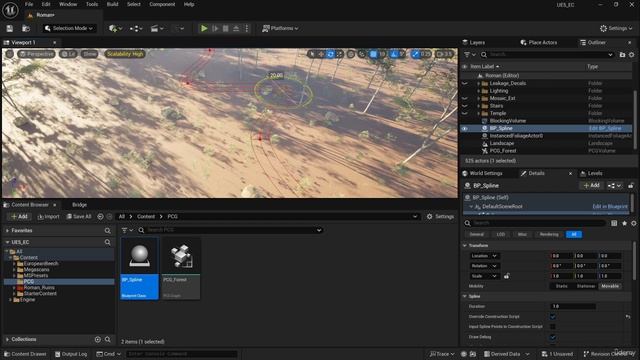Image resolution: width=640 pixels, height=360 pixels.
Task: Click the Content Browser Import button
Action: [x=49, y=216]
